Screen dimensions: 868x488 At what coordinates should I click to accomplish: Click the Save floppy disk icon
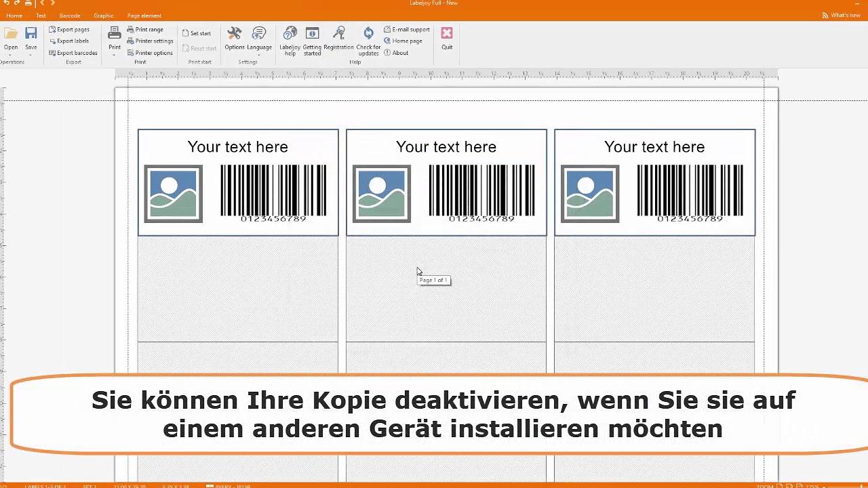tap(31, 34)
